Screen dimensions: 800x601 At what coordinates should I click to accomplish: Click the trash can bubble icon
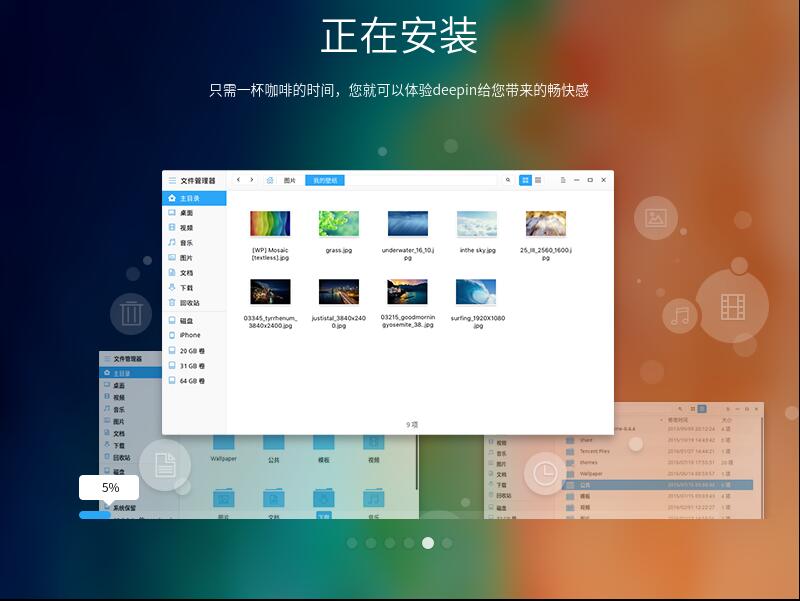[x=131, y=313]
